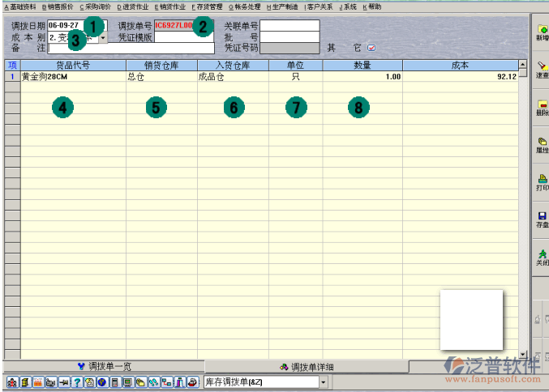
Task: Click the table's vertical scrollbar up arrow
Action: click(x=522, y=64)
